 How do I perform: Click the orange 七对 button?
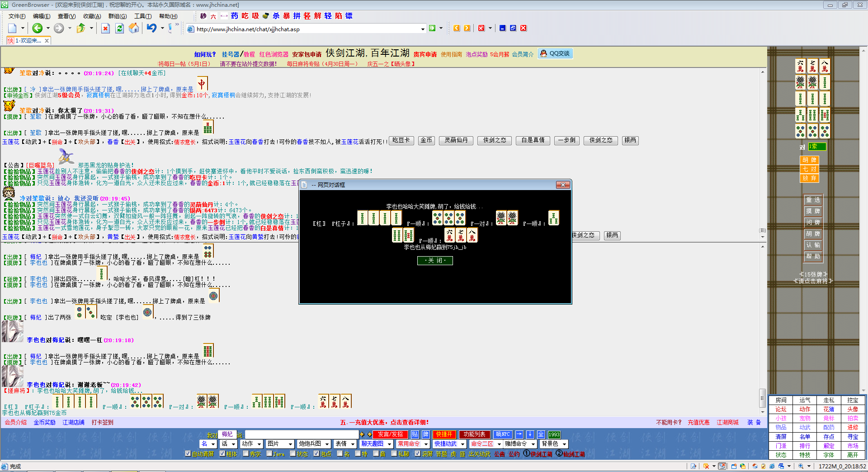tap(809, 169)
